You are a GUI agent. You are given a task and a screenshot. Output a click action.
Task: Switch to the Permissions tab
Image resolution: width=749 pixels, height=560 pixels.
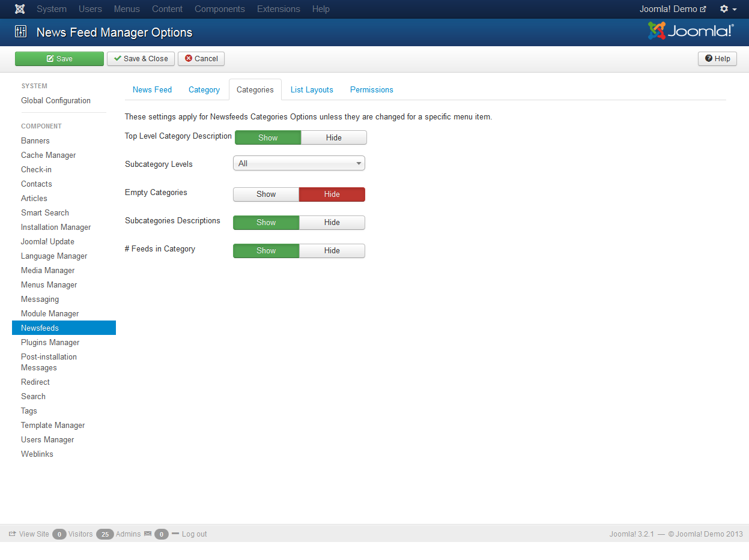372,89
